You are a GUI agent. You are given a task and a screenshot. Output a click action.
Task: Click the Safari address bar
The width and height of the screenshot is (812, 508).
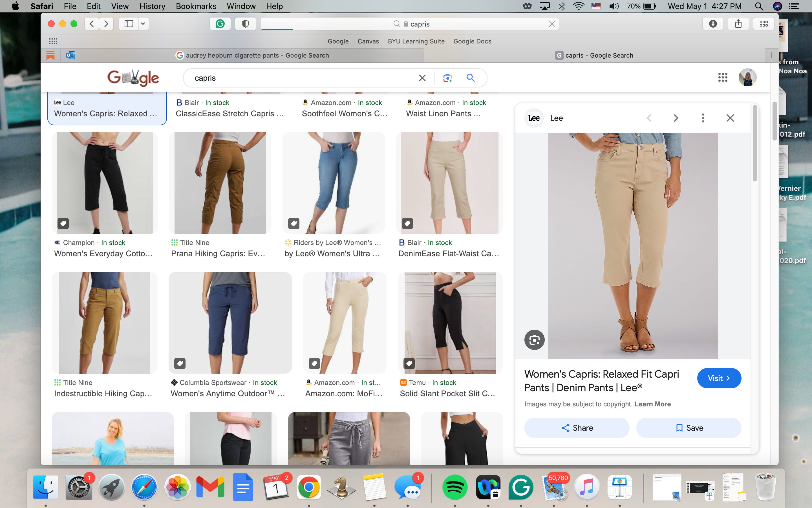pos(410,24)
